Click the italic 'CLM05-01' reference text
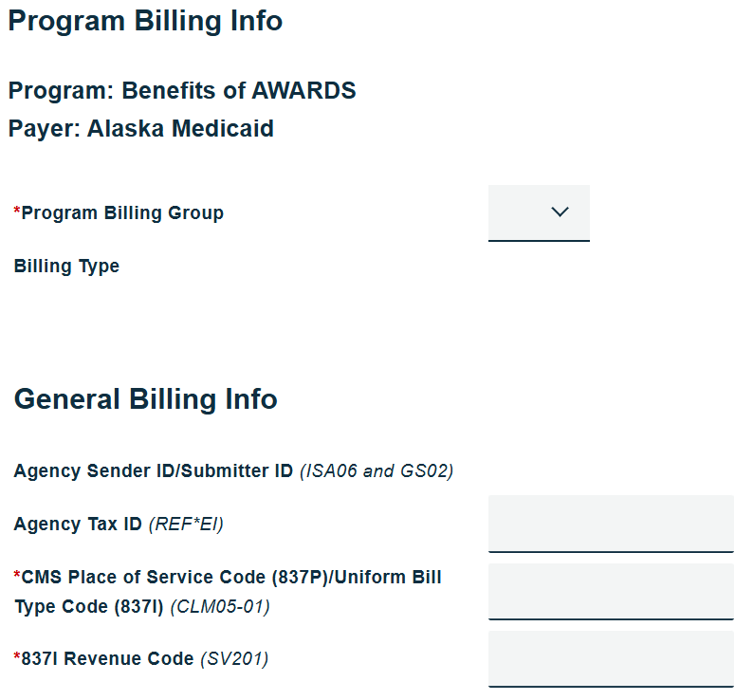The height and width of the screenshot is (700, 753). click(x=220, y=606)
